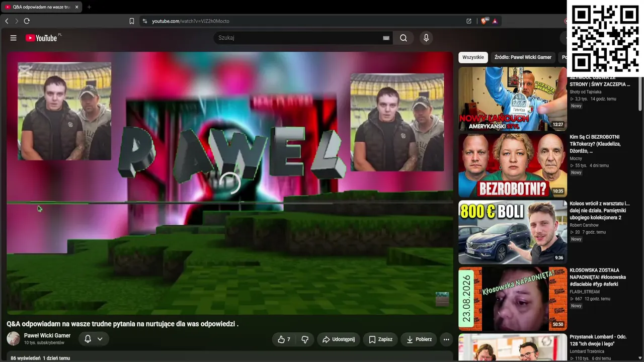
Task: Open 'Koleos wrócił z warsztatu' video title
Action: [600, 211]
